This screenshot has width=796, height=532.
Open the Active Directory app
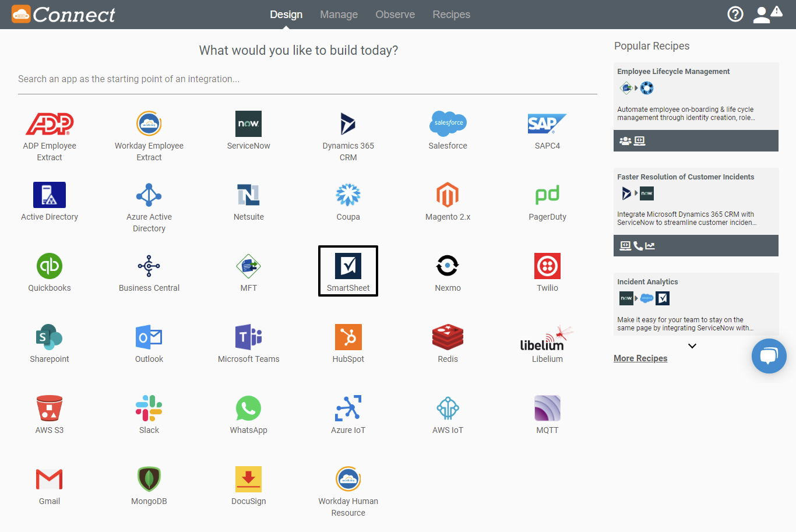coord(50,195)
